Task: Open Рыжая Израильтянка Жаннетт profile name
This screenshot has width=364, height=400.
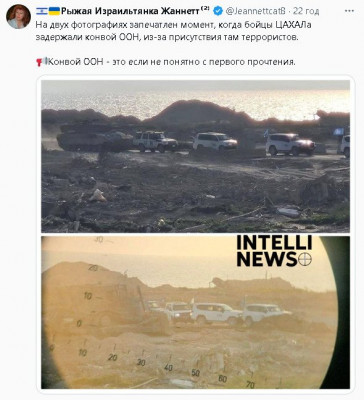Action: click(130, 11)
